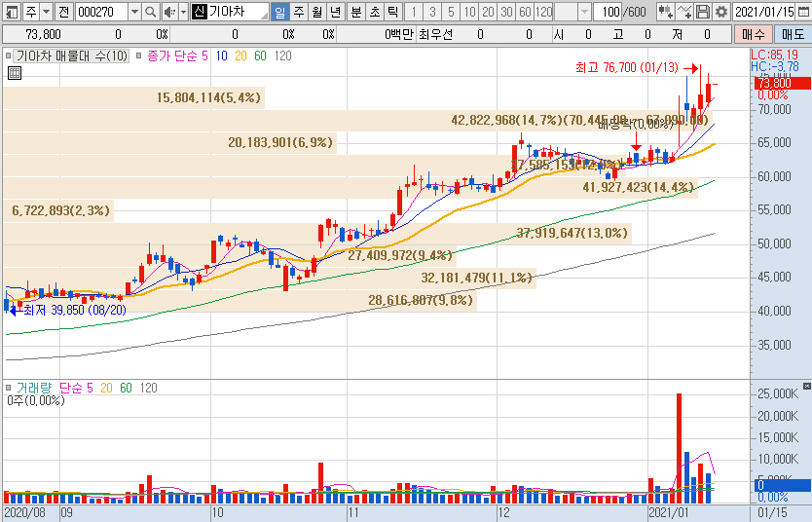This screenshot has height=522, width=812.
Task: Open the stock search magnifier
Action: click(150, 12)
